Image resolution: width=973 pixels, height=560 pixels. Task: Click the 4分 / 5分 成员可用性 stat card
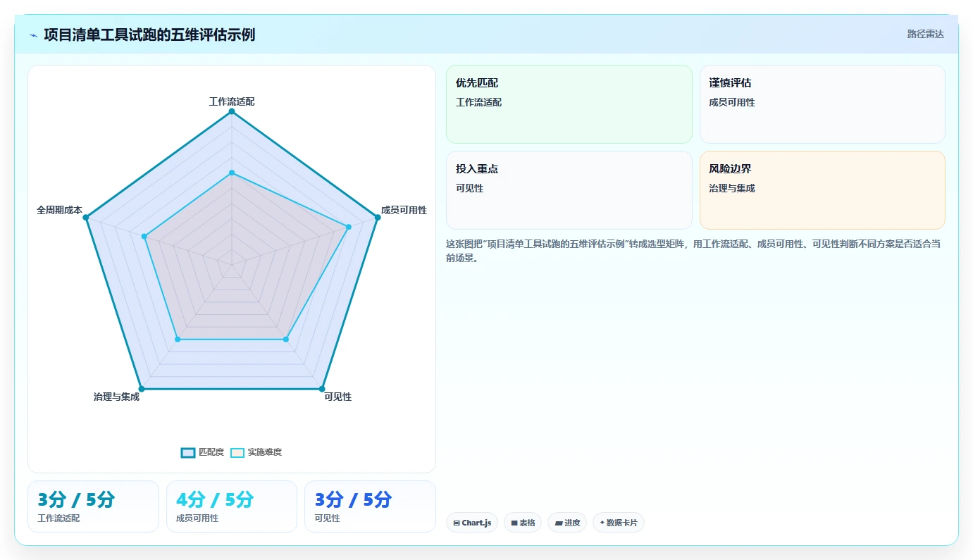point(232,506)
